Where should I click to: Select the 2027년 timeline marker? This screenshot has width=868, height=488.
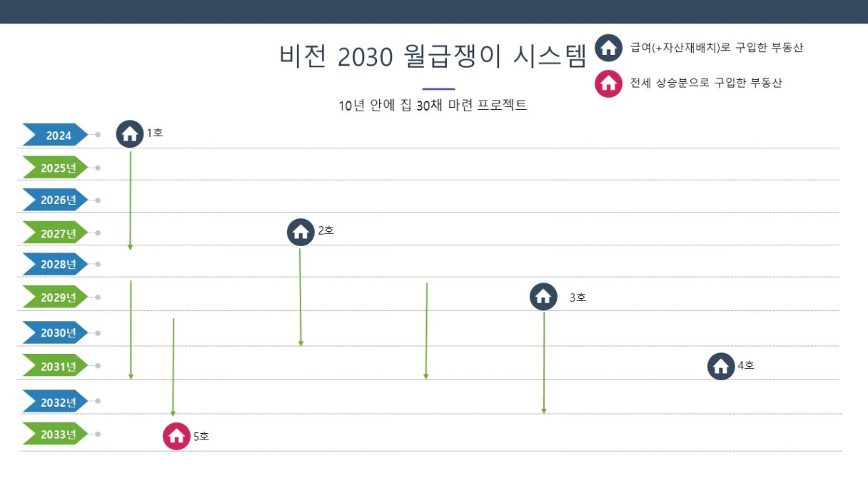click(x=56, y=233)
